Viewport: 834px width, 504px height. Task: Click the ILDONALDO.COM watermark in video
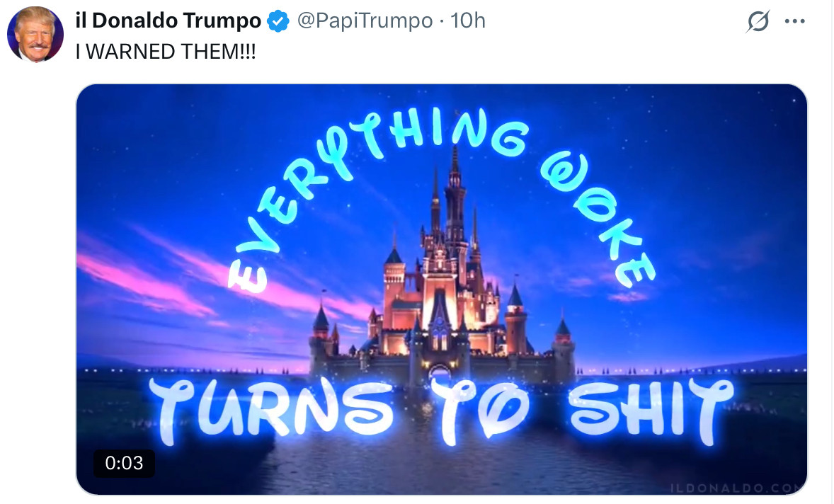737,488
